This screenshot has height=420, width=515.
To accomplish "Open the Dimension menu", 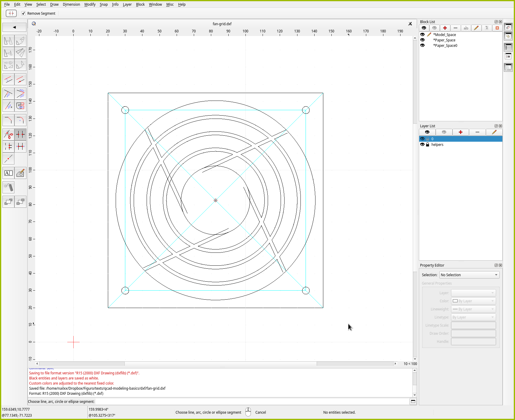I will coord(71,5).
